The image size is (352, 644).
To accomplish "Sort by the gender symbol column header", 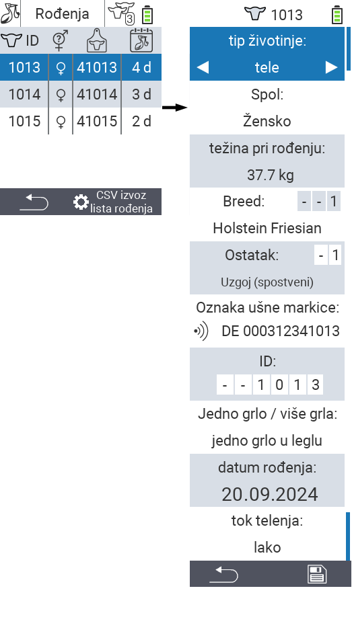I will (x=61, y=40).
